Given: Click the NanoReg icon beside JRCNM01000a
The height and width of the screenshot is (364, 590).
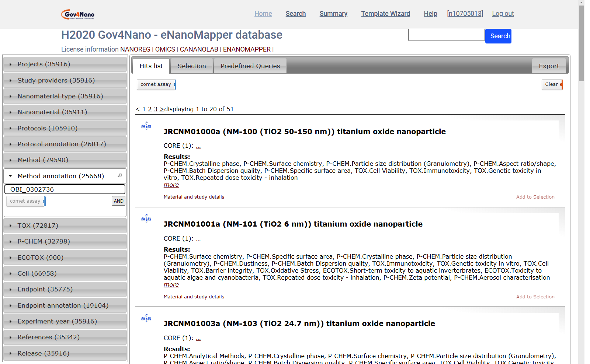Looking at the screenshot, I should pos(146,126).
